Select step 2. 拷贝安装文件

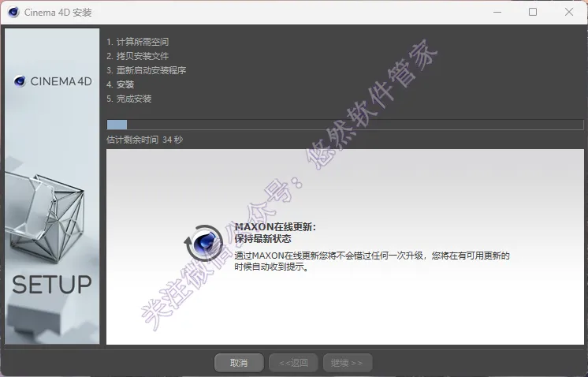click(x=138, y=56)
